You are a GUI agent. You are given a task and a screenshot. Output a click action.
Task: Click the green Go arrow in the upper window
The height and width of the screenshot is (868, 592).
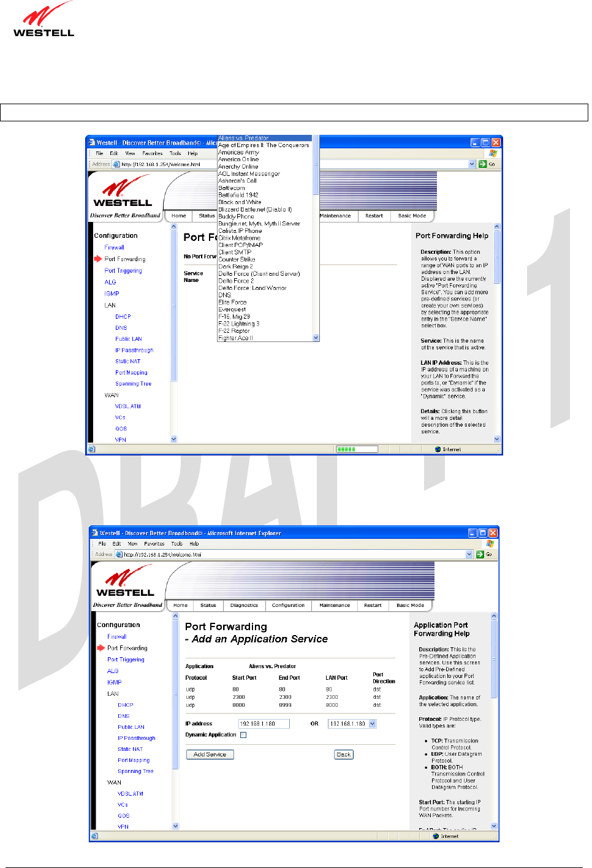coord(482,164)
